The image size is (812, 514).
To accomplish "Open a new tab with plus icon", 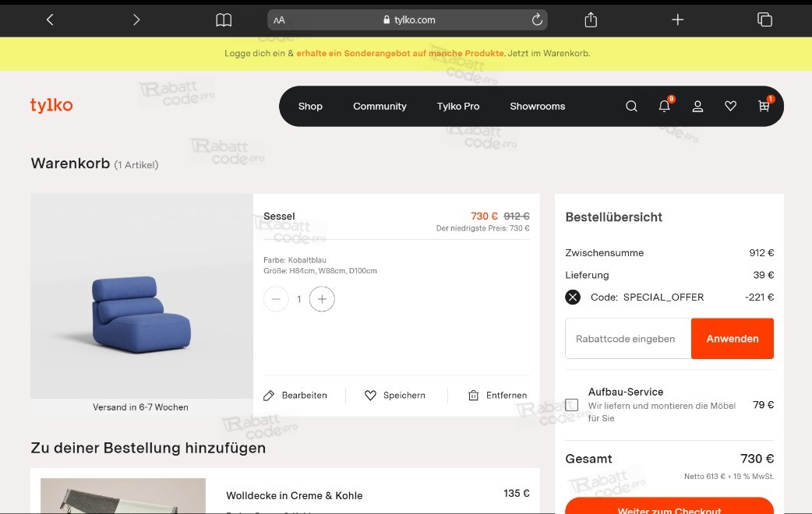I will (x=677, y=19).
